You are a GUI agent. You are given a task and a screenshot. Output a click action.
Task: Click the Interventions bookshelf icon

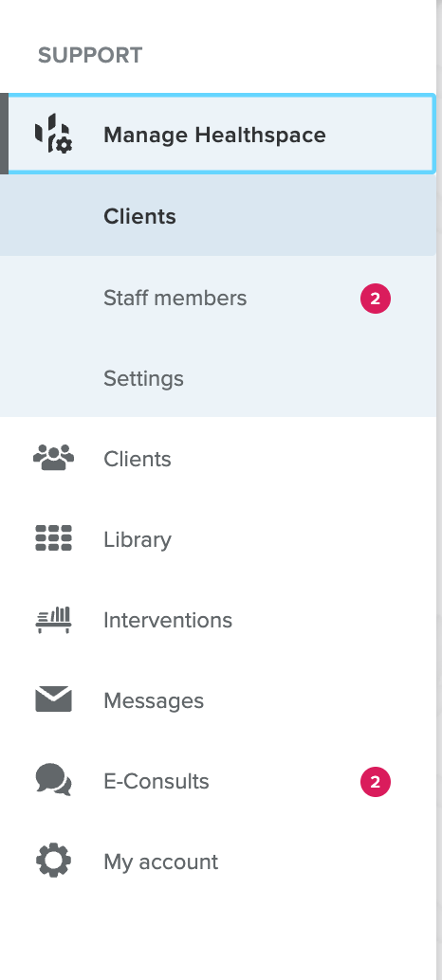coord(53,620)
